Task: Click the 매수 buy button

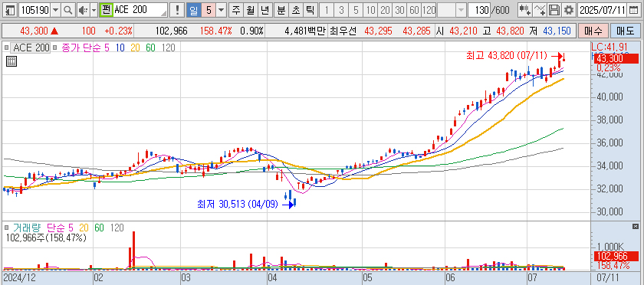Action: 593,31
